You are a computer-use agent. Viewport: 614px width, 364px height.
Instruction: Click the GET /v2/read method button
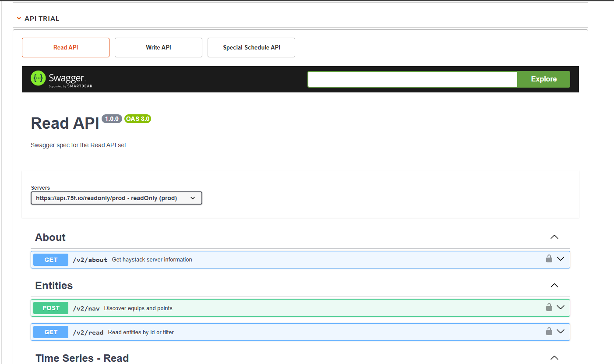51,332
